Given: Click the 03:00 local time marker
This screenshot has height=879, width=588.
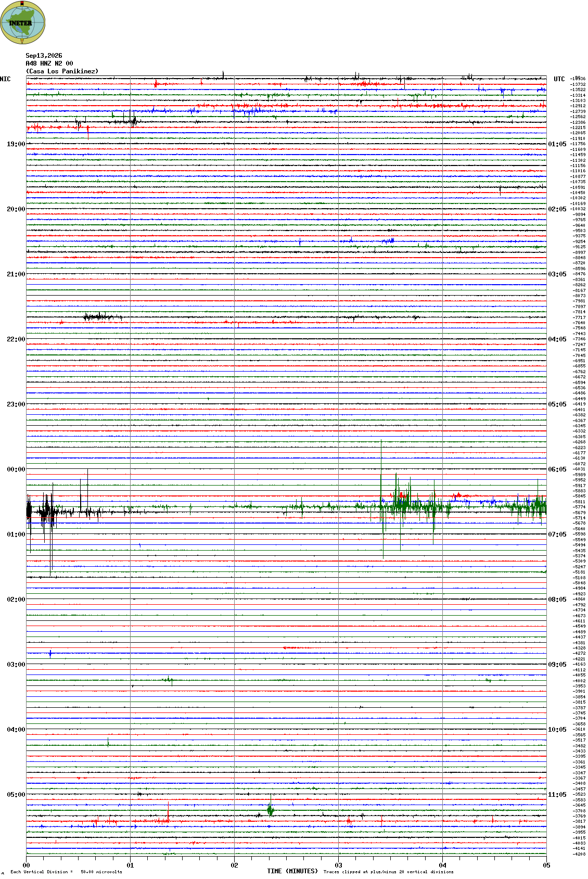Looking at the screenshot, I should tap(16, 665).
